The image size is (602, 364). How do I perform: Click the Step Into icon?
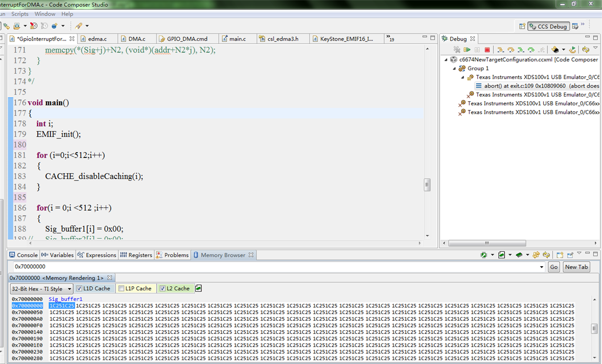pyautogui.click(x=501, y=49)
